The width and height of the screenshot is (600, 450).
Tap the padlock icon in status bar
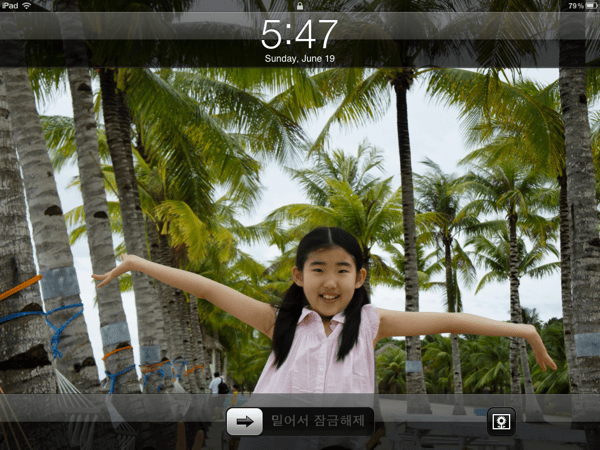(x=300, y=6)
